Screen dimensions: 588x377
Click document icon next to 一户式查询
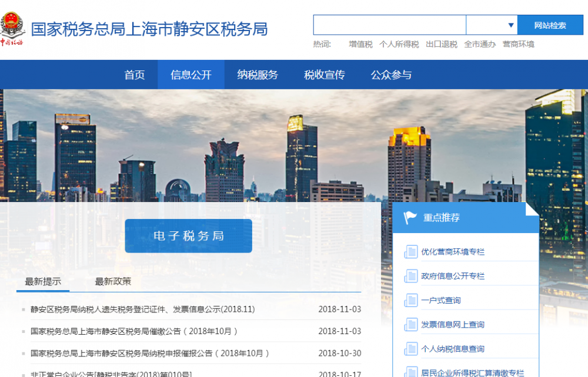point(410,301)
